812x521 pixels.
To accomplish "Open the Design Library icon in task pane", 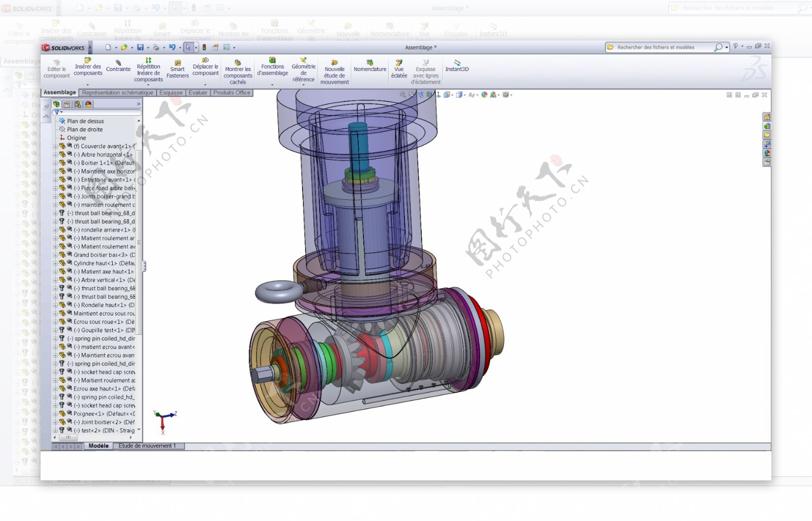I will (767, 126).
